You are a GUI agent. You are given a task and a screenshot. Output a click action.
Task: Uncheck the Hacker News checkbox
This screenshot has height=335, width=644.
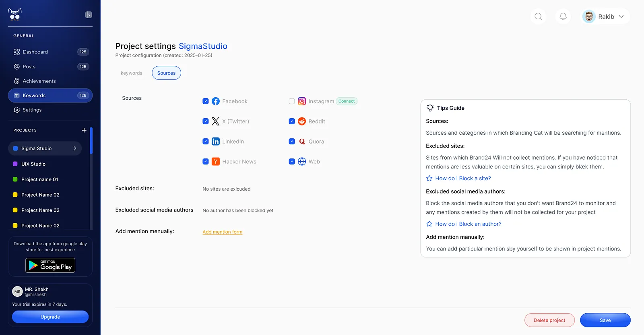206,162
